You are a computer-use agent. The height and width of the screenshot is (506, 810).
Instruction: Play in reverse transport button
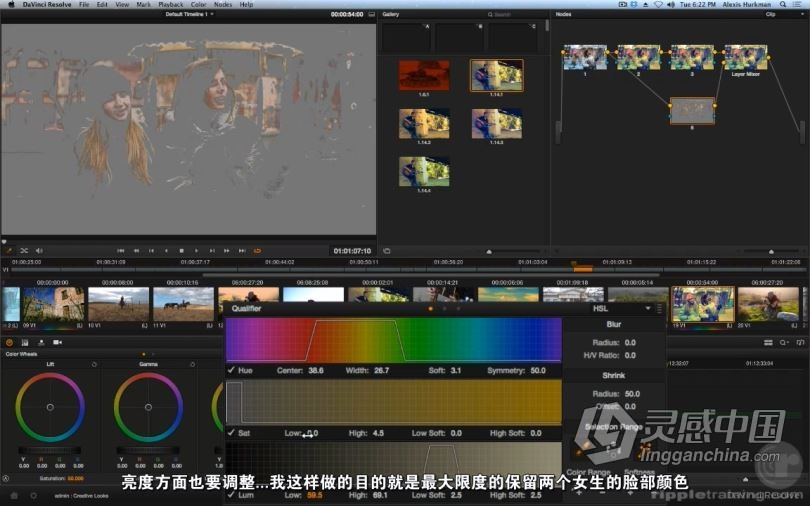[166, 250]
